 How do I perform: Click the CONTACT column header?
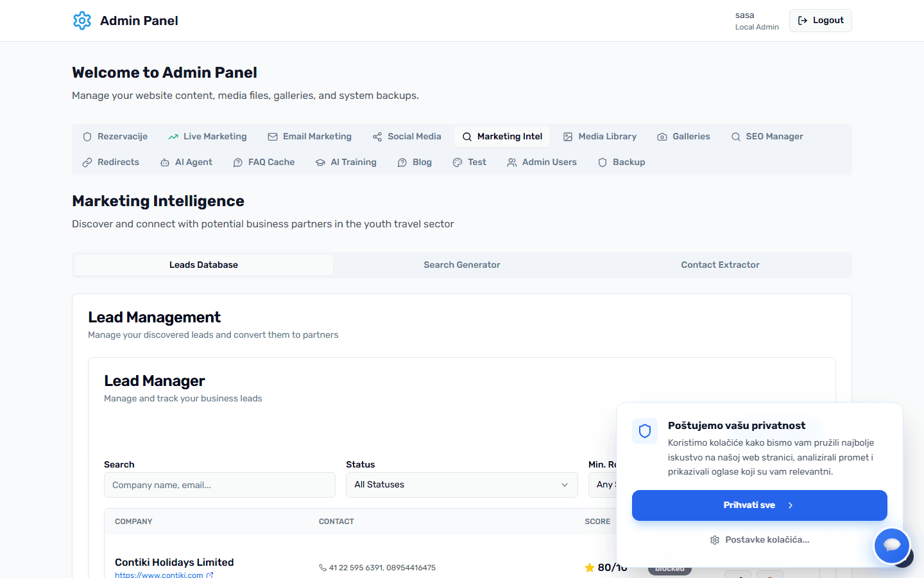point(336,521)
